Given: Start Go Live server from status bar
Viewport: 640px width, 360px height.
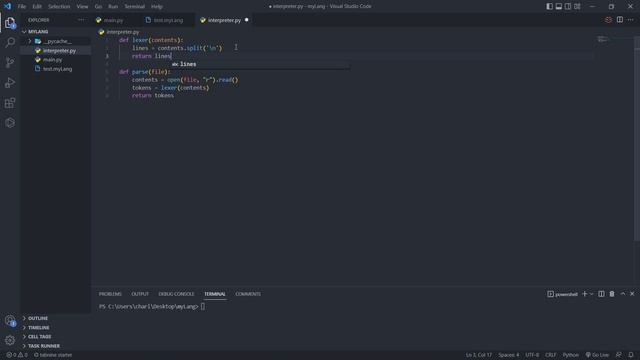Looking at the screenshot, I should pyautogui.click(x=597, y=355).
